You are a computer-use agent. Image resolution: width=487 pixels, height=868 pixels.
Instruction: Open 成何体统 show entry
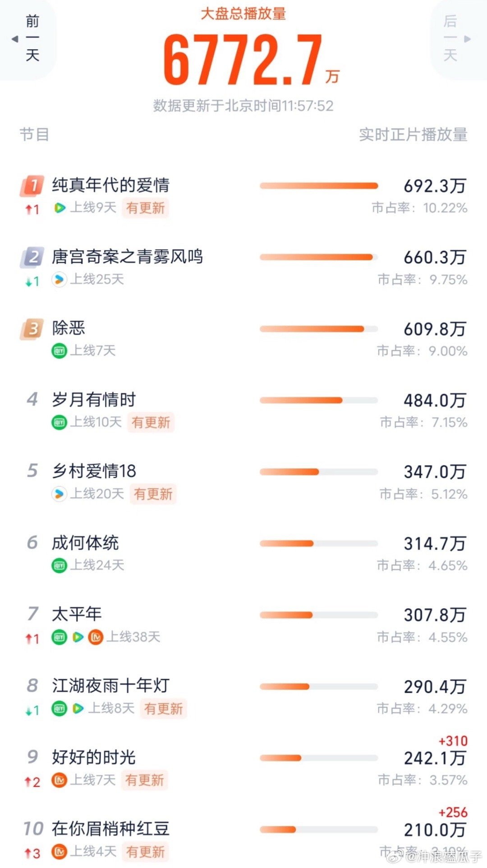[243, 554]
